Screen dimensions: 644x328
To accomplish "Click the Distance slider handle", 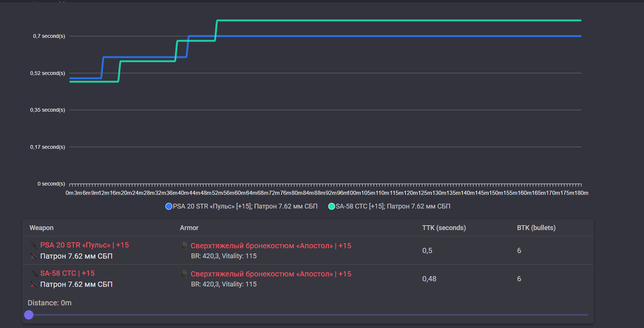I will pyautogui.click(x=29, y=315).
